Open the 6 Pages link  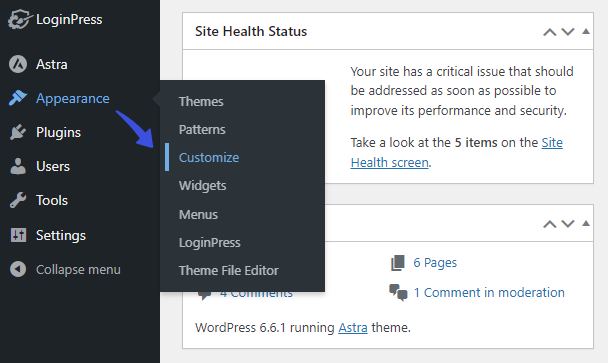coord(435,263)
